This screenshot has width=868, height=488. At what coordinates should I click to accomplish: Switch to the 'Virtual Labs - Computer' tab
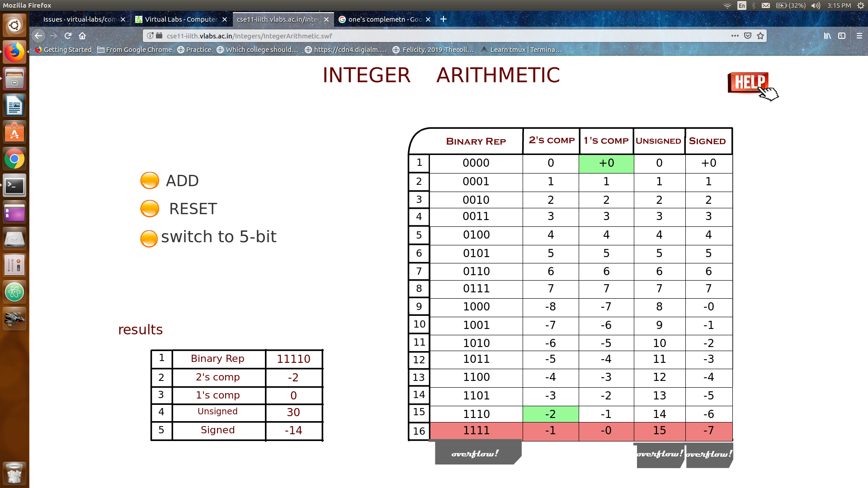(181, 19)
